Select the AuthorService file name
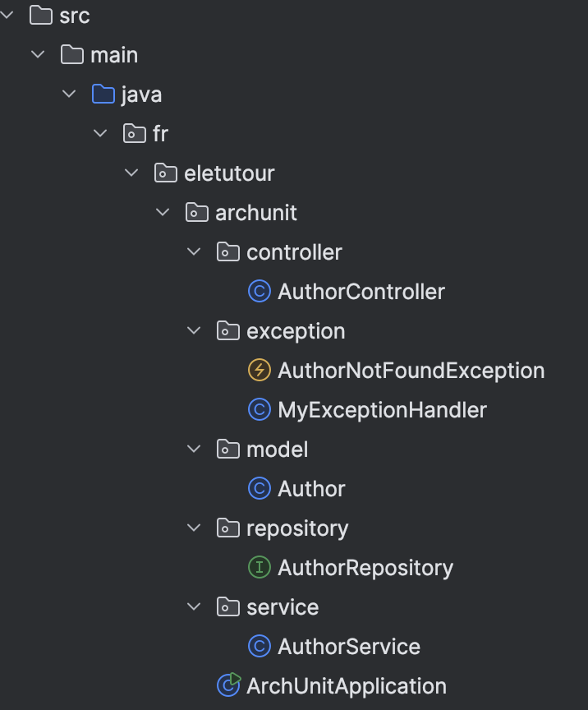The width and height of the screenshot is (588, 710). click(349, 647)
